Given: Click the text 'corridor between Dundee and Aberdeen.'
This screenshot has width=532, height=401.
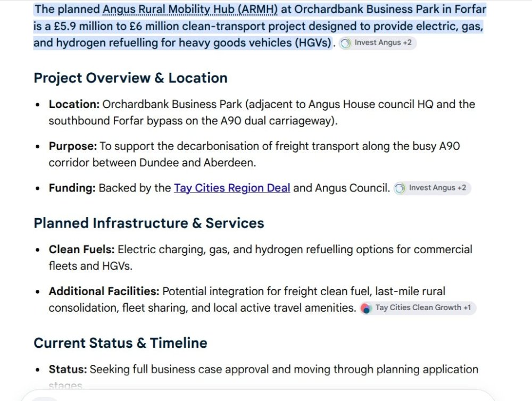Looking at the screenshot, I should pos(152,163).
